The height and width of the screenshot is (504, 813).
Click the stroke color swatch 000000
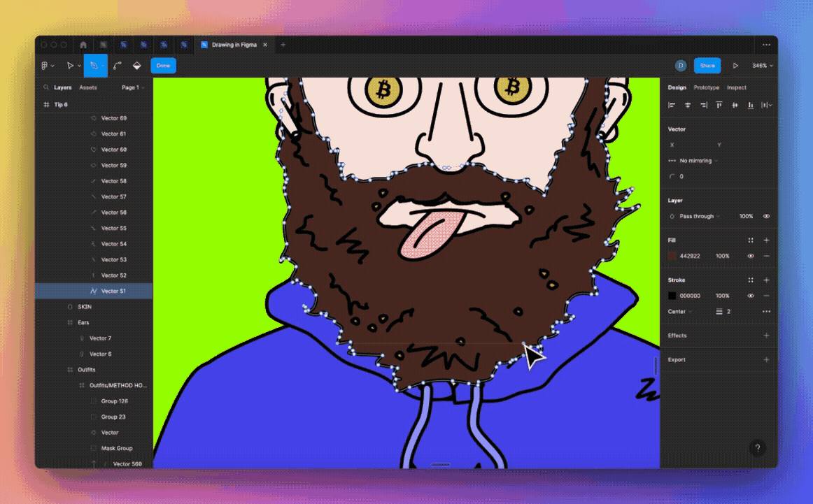click(x=672, y=296)
